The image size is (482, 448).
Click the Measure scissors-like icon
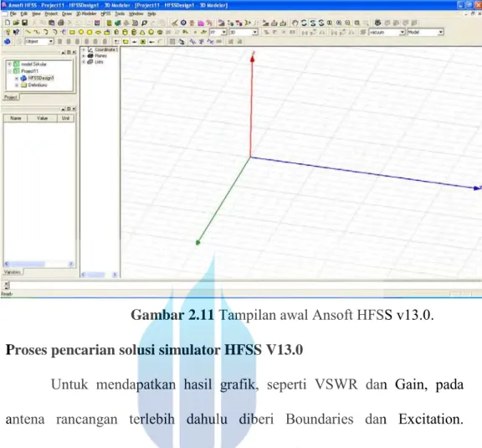coord(175,23)
